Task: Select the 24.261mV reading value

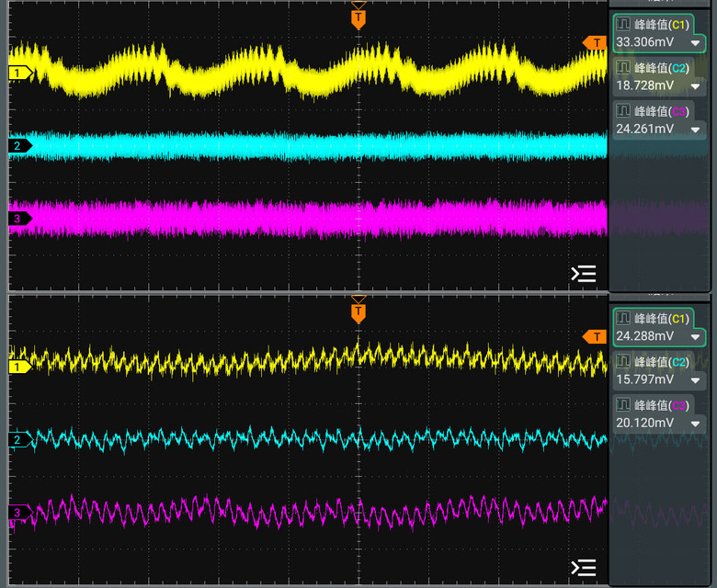Action: coord(644,129)
